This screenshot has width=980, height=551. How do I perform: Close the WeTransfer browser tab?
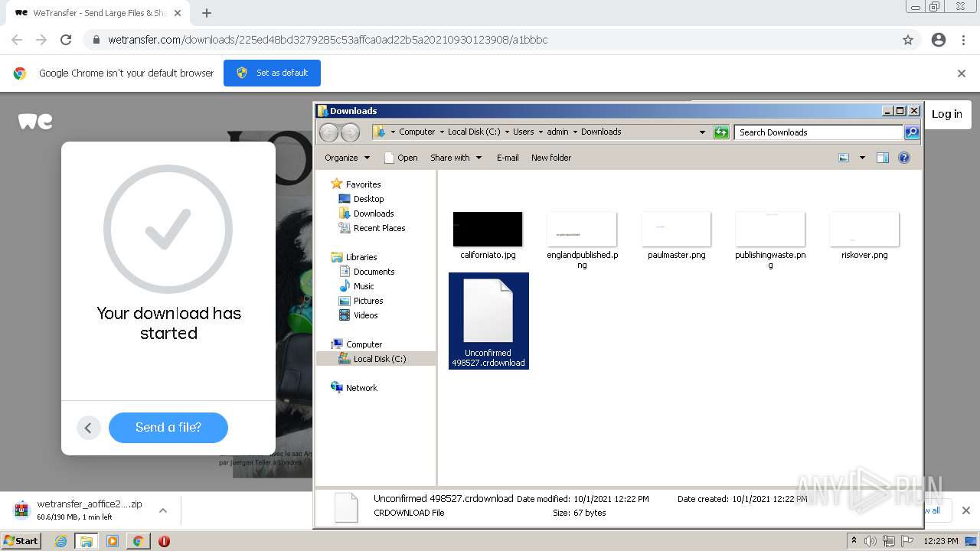point(178,13)
